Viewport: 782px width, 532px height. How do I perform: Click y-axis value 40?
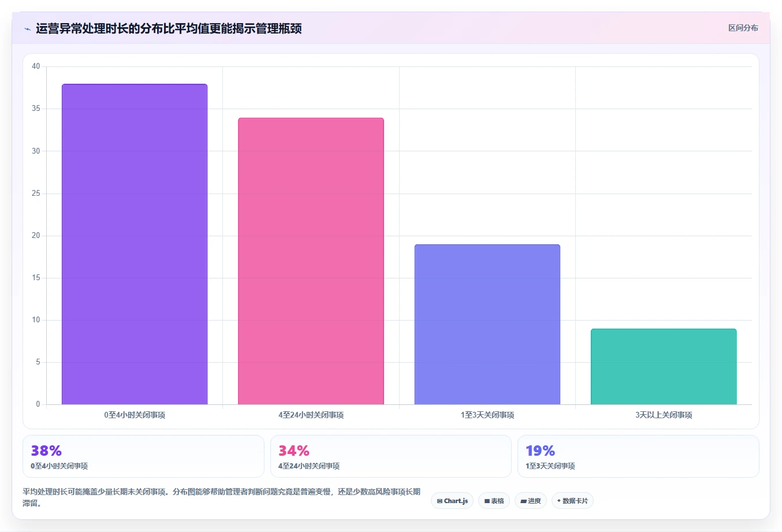point(36,66)
